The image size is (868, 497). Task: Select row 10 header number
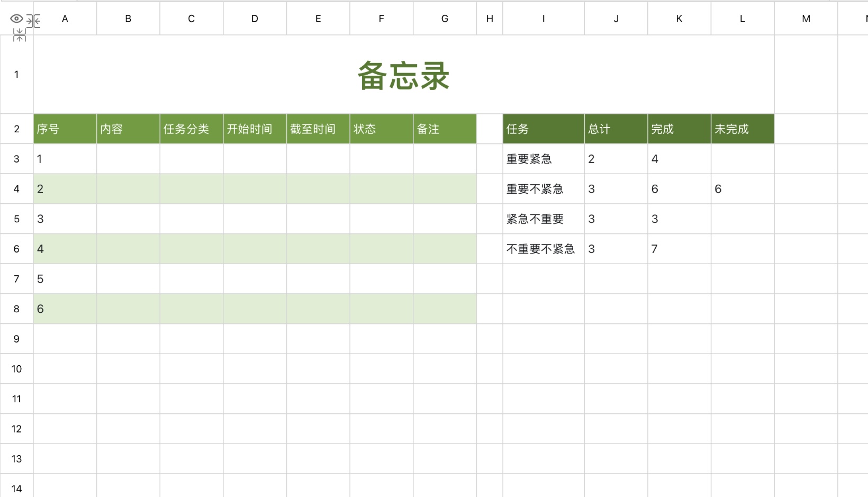tap(16, 369)
